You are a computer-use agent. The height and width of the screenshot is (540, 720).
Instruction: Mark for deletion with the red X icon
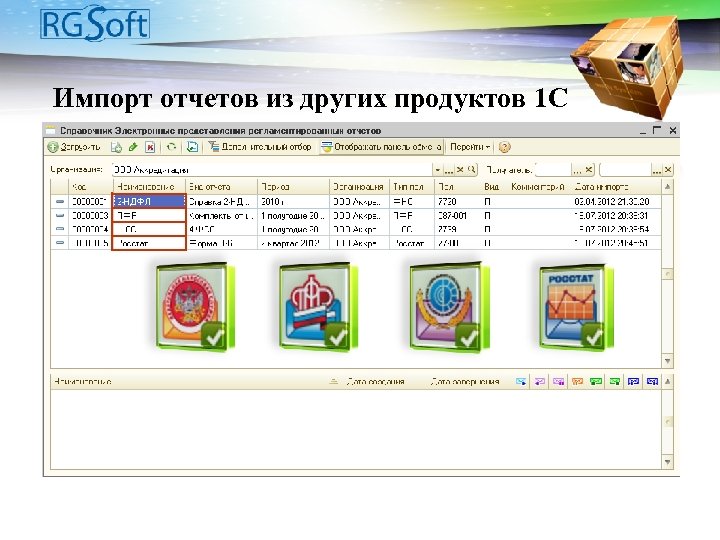(x=150, y=147)
